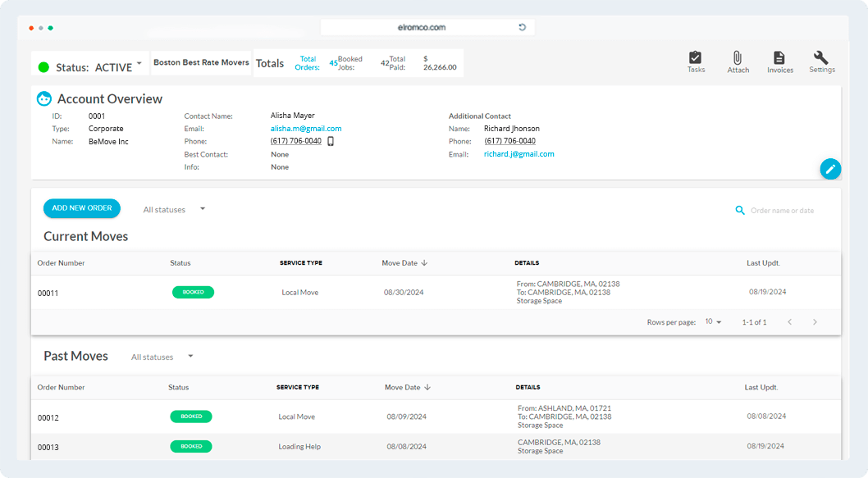Click the $26,266.00 total amount

pyautogui.click(x=440, y=63)
